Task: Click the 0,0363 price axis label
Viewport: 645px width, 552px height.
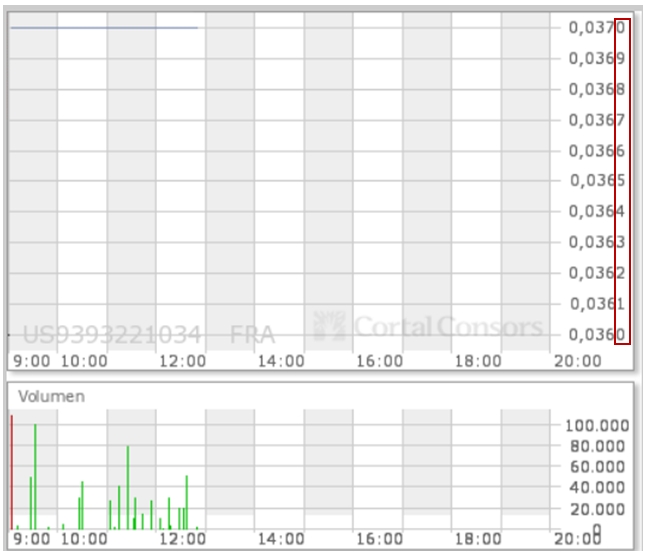Action: point(596,242)
